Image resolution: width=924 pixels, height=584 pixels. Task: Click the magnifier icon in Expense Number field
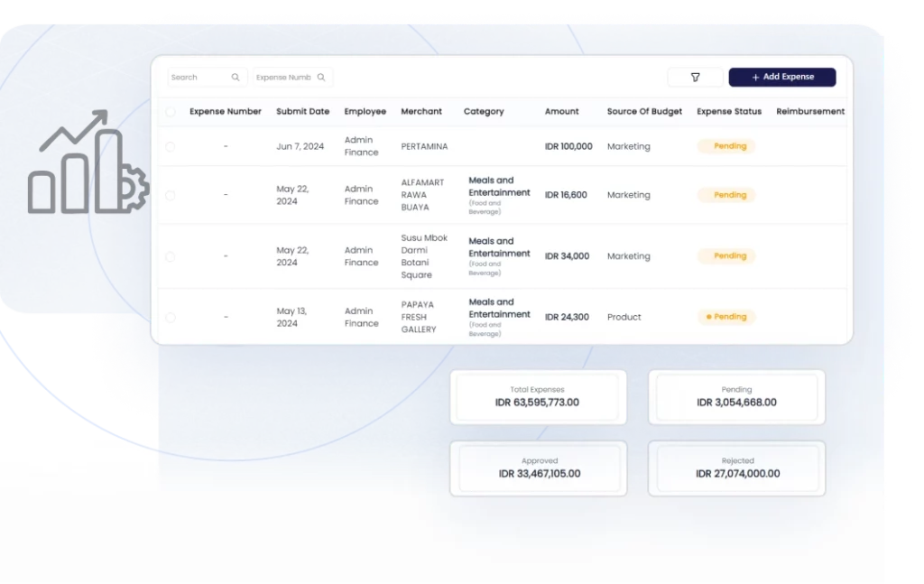click(321, 78)
